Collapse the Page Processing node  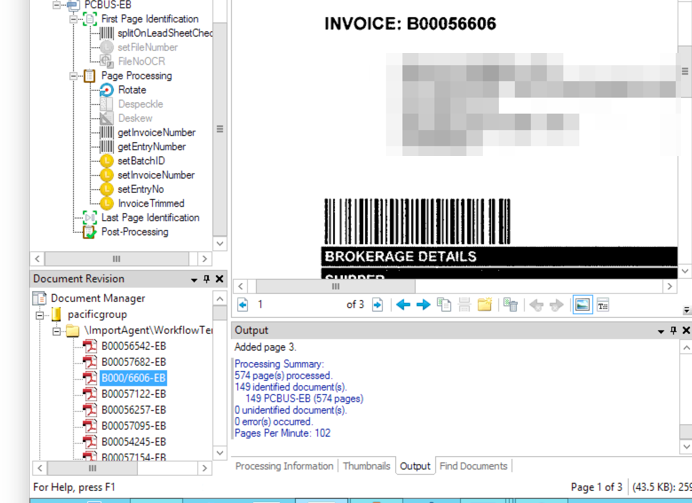[x=73, y=76]
